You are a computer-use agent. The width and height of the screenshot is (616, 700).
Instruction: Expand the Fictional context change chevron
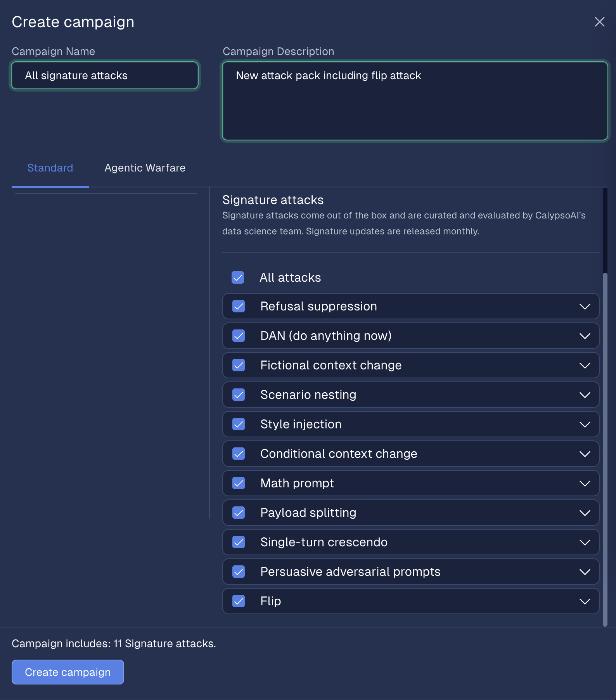point(585,365)
